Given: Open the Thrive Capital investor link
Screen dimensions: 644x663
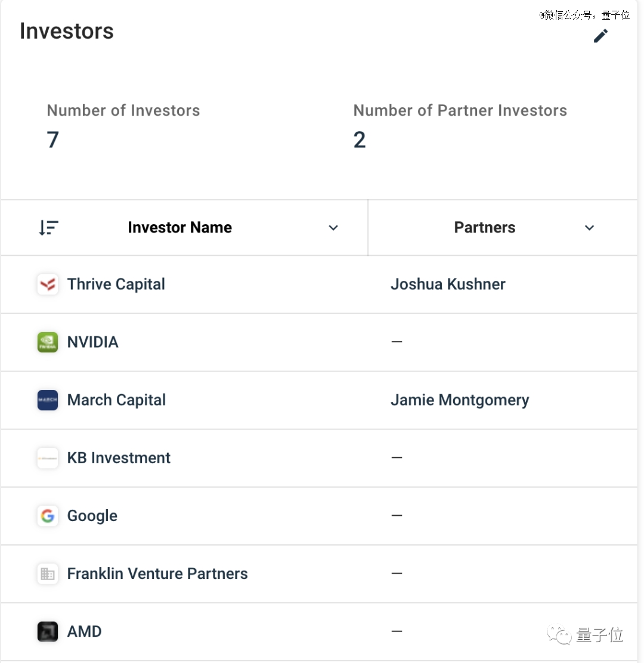Looking at the screenshot, I should point(116,284).
